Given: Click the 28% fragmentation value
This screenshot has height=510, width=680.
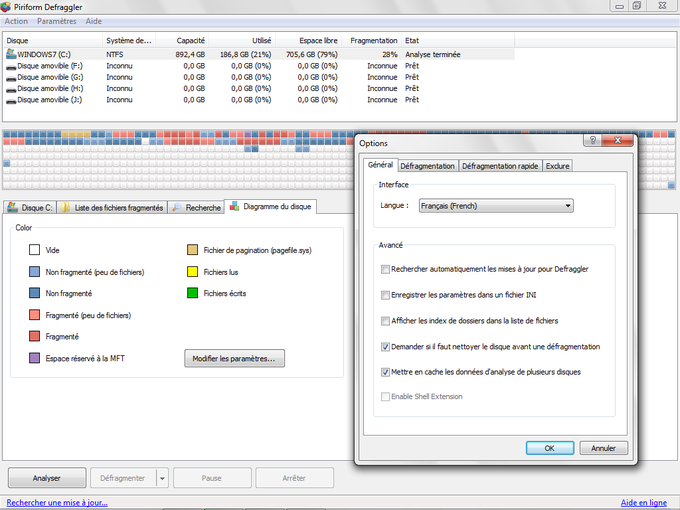Looking at the screenshot, I should point(390,55).
